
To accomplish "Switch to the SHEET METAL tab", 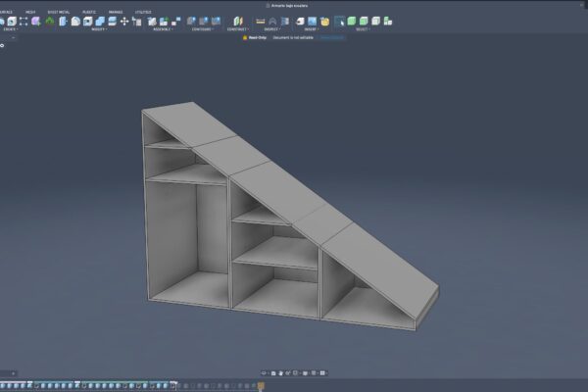I will click(x=59, y=12).
